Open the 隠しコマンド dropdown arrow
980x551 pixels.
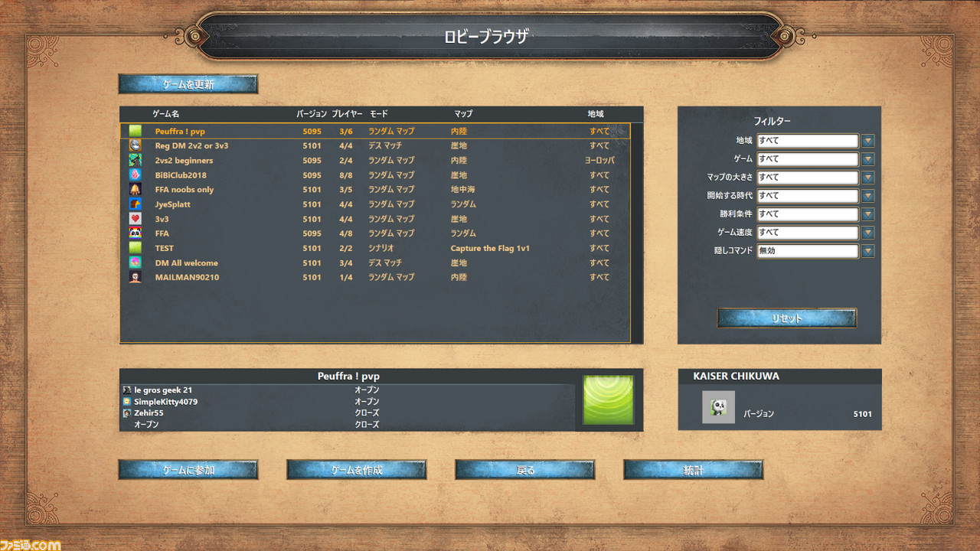point(867,251)
